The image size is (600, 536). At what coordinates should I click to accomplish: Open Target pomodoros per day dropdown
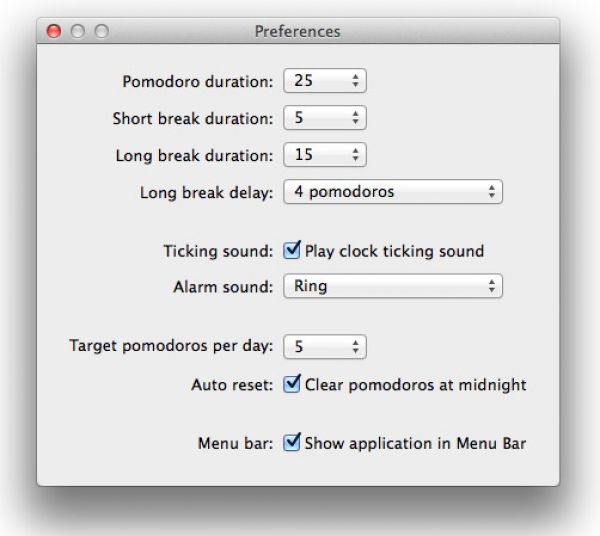coord(325,346)
